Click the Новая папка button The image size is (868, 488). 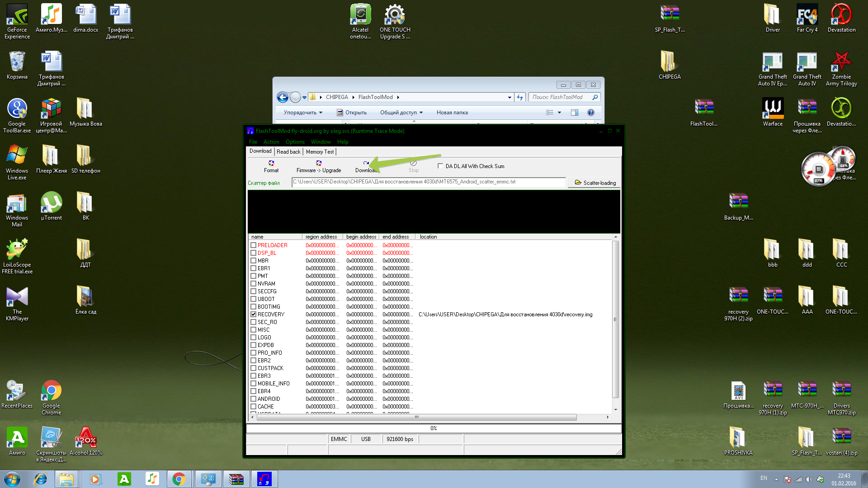[452, 113]
